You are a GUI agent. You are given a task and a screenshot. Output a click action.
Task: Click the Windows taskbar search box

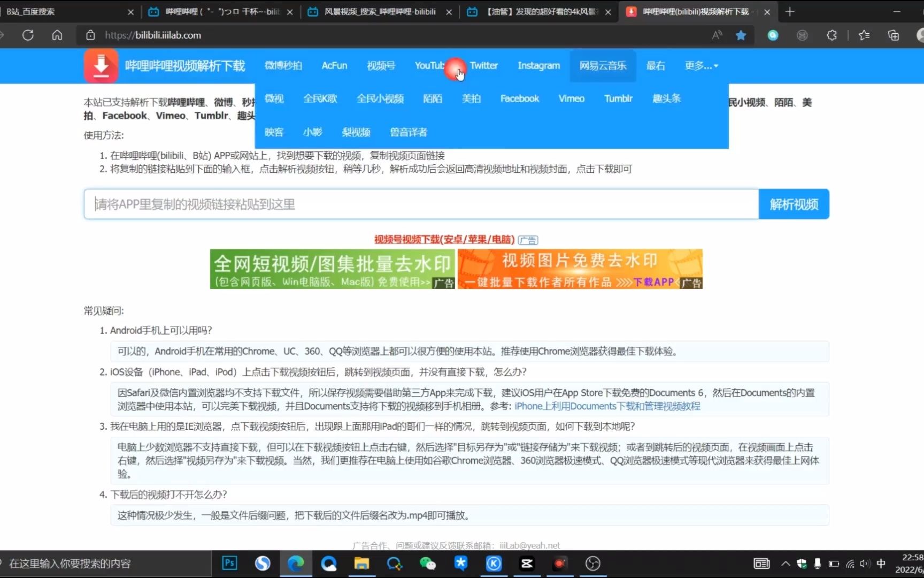point(106,564)
